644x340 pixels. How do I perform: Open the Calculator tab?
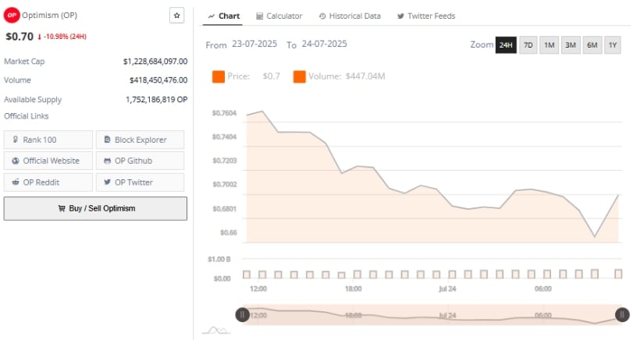(279, 16)
